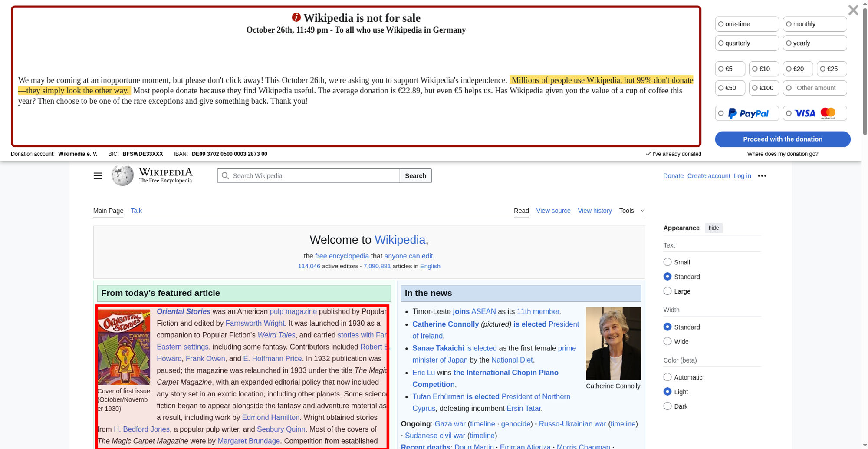The height and width of the screenshot is (449, 868).
Task: Open the three-dots personal tools menu
Action: pyautogui.click(x=762, y=176)
